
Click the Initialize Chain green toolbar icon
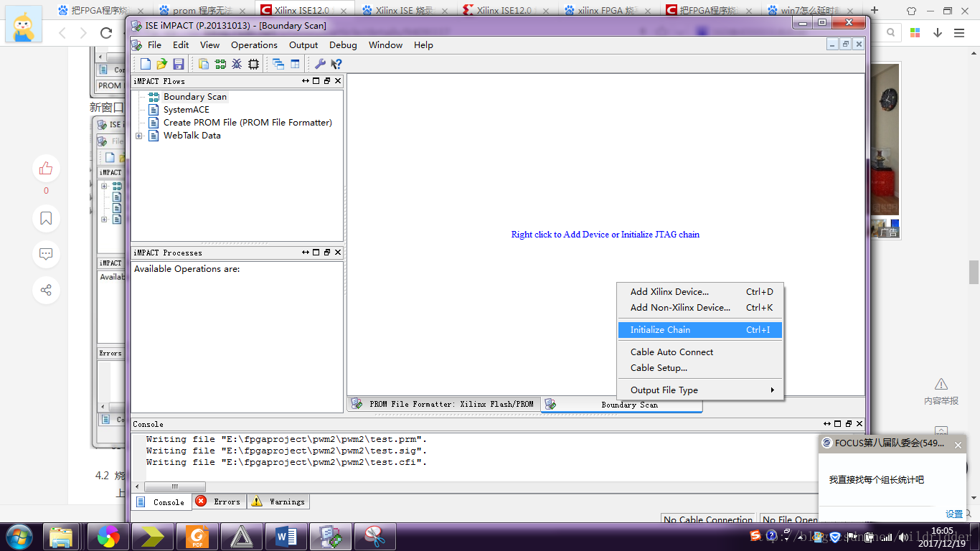point(220,64)
